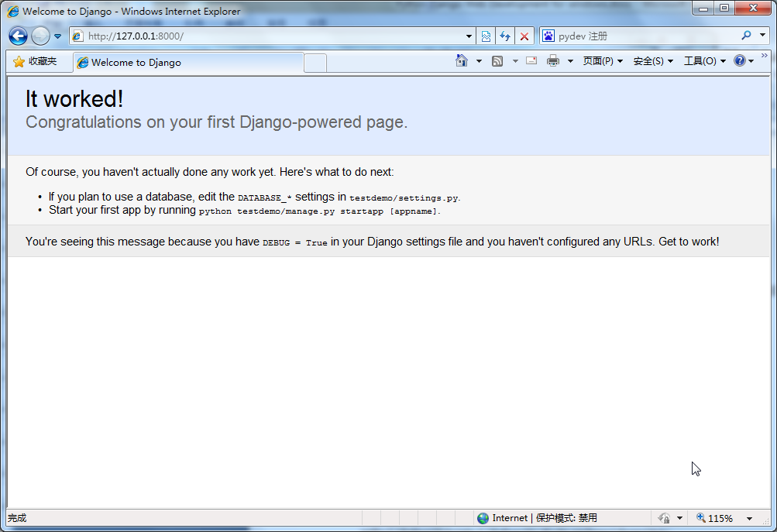This screenshot has width=777, height=532.
Task: Expand the 115% zoom level dropdown
Action: coord(749,518)
